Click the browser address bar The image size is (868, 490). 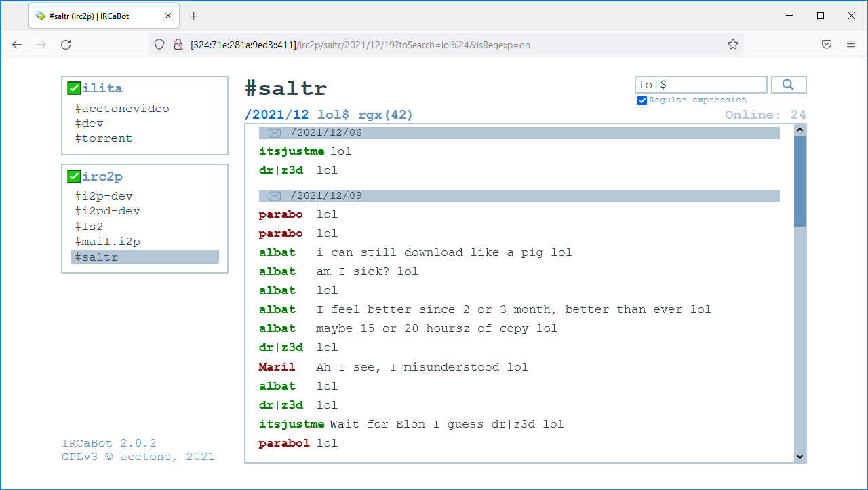[x=448, y=44]
